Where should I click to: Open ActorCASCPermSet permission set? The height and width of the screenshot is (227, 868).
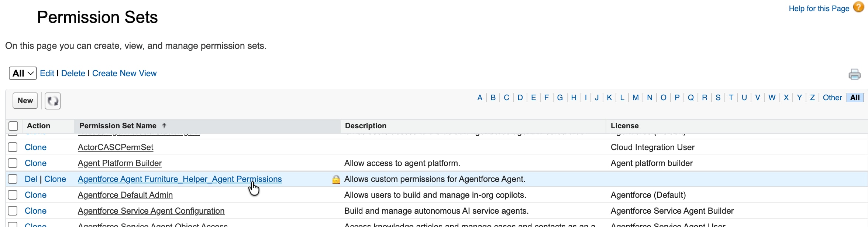pyautogui.click(x=116, y=147)
